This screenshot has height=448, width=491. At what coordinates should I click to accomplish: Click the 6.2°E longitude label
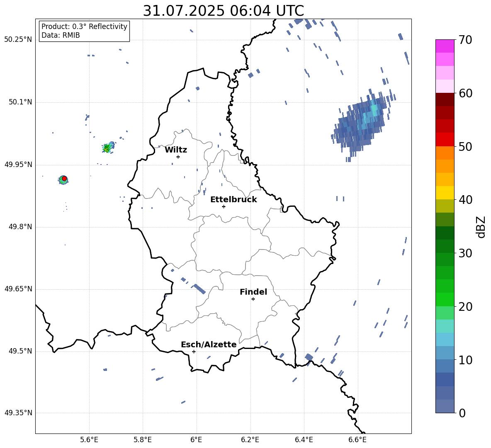250,440
